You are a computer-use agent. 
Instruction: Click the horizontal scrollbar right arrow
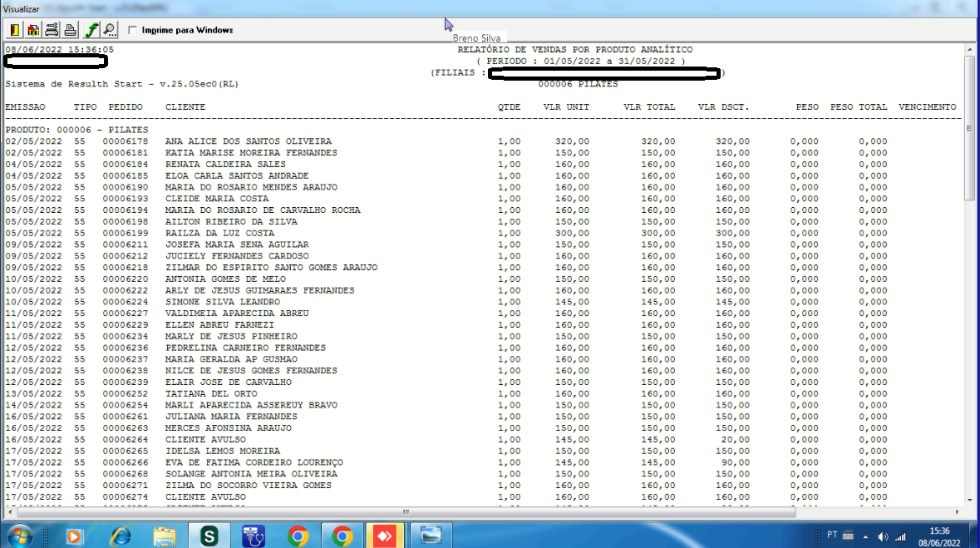pyautogui.click(x=957, y=511)
